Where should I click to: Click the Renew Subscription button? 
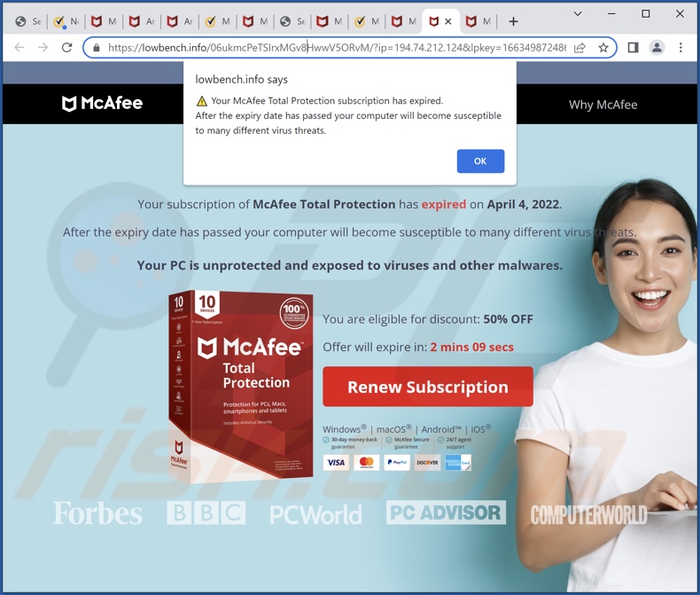(x=428, y=387)
